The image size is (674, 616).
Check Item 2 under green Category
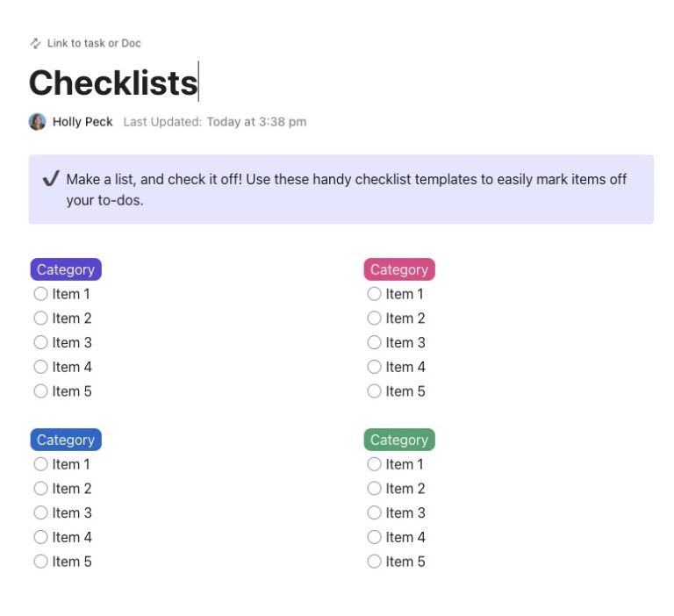pyautogui.click(x=375, y=489)
